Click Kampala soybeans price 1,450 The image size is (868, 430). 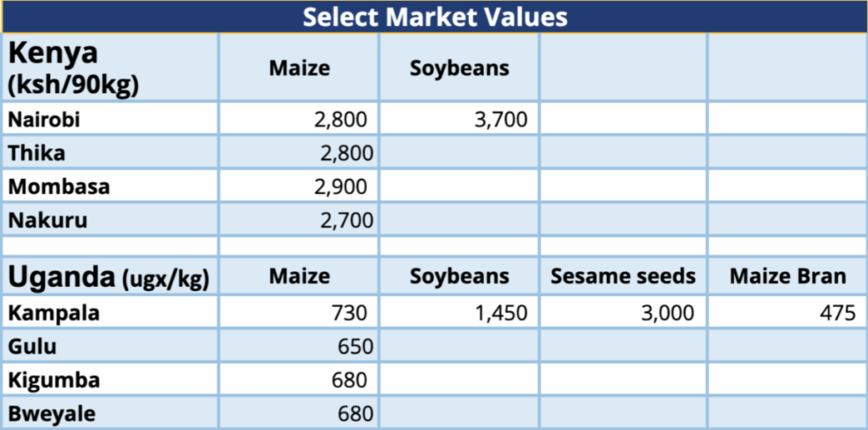pos(501,313)
